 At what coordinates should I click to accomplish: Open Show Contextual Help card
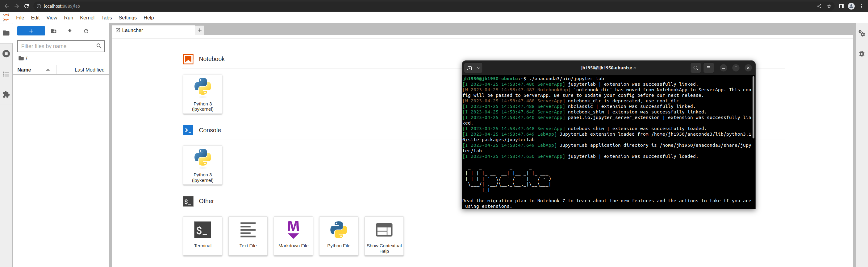click(384, 236)
